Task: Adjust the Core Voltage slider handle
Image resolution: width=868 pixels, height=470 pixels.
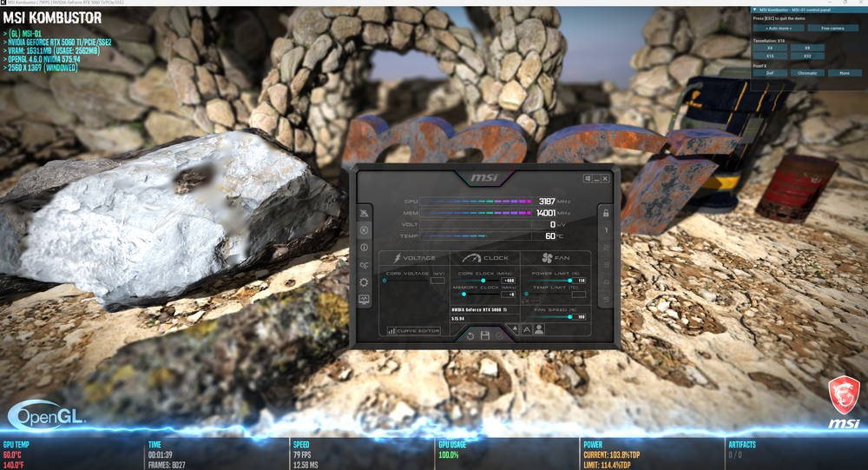Action: (385, 281)
